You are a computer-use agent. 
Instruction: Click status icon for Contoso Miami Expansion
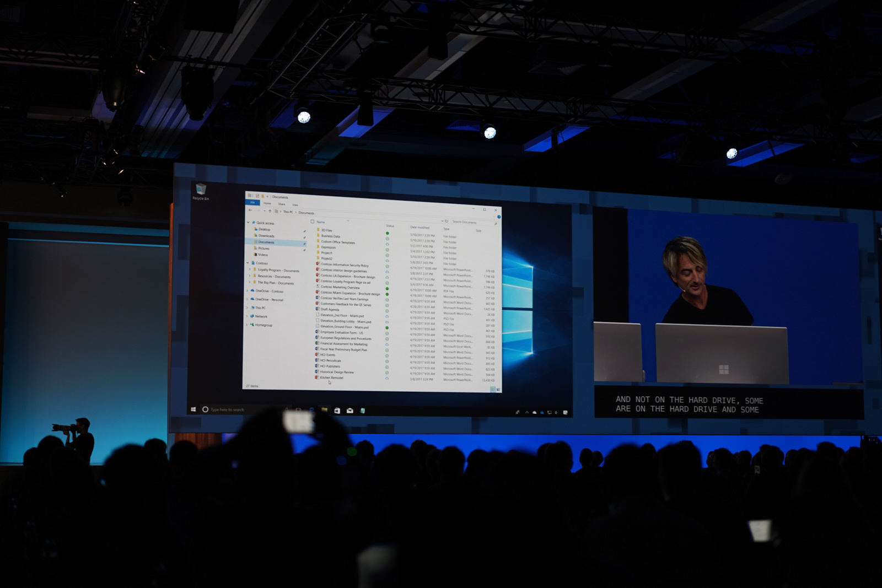tap(387, 294)
